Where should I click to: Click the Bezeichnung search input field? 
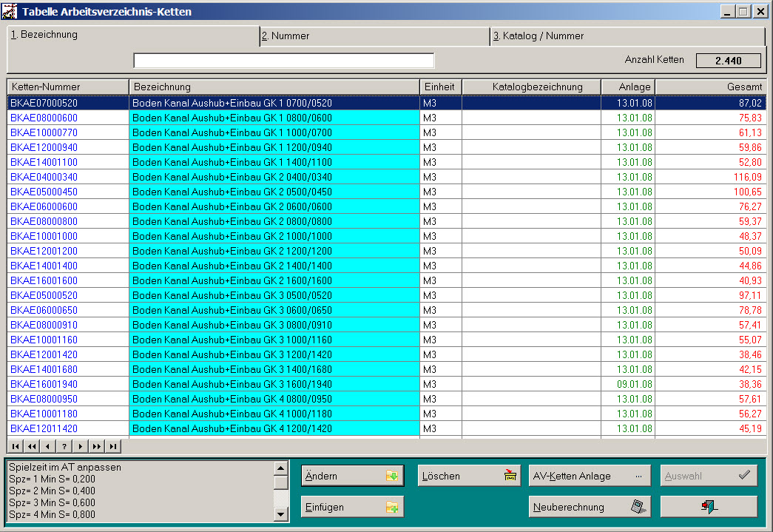tap(283, 61)
